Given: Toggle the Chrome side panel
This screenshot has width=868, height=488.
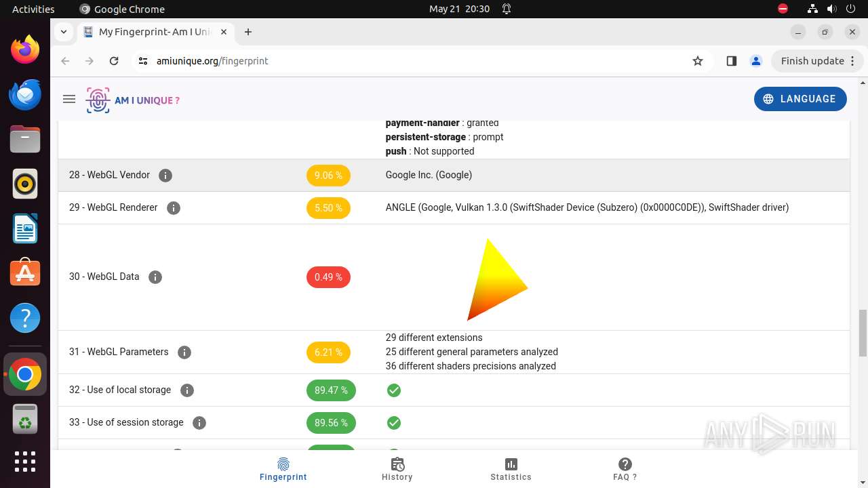Looking at the screenshot, I should [x=731, y=61].
